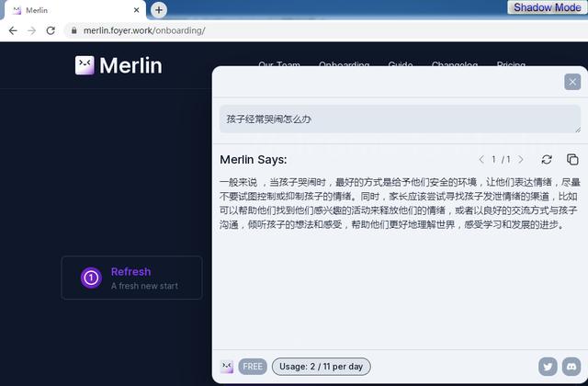Click the Merlin response paragraph text
Viewport: 588px width, 386px height.
(x=400, y=203)
